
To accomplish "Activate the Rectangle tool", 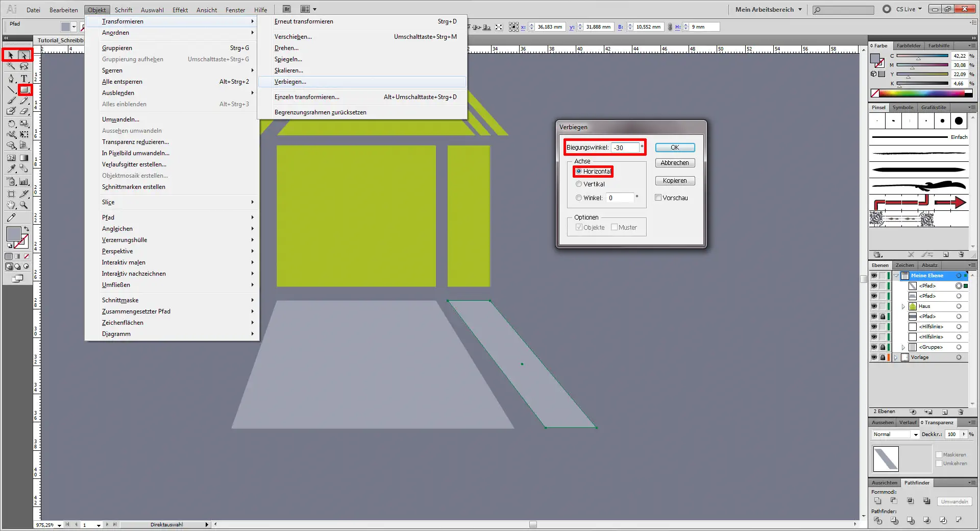I will (x=24, y=88).
